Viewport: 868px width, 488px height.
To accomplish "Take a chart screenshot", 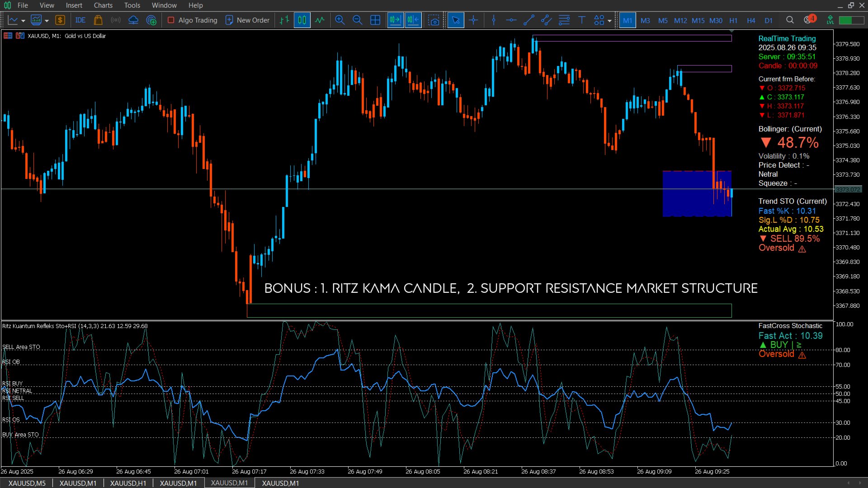I will click(x=434, y=20).
